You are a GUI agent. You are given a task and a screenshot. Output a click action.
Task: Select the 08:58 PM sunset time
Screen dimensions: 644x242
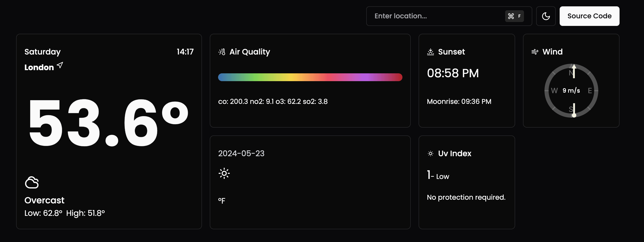pos(453,73)
